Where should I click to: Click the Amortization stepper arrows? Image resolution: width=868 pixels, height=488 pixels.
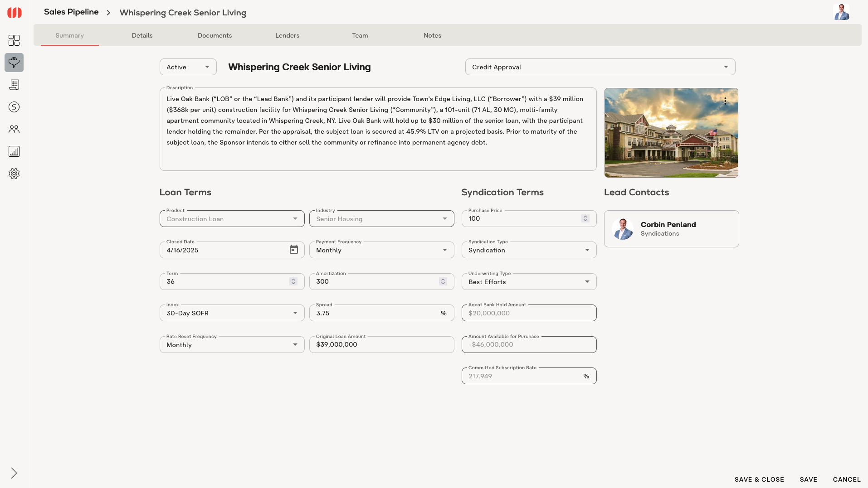pos(443,281)
